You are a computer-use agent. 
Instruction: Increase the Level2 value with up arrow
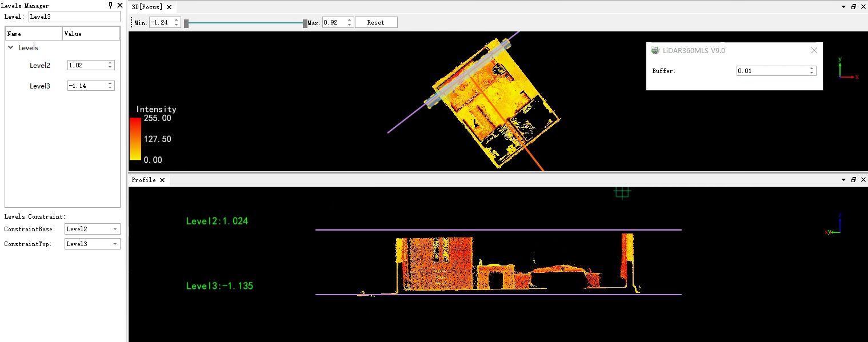pos(110,63)
